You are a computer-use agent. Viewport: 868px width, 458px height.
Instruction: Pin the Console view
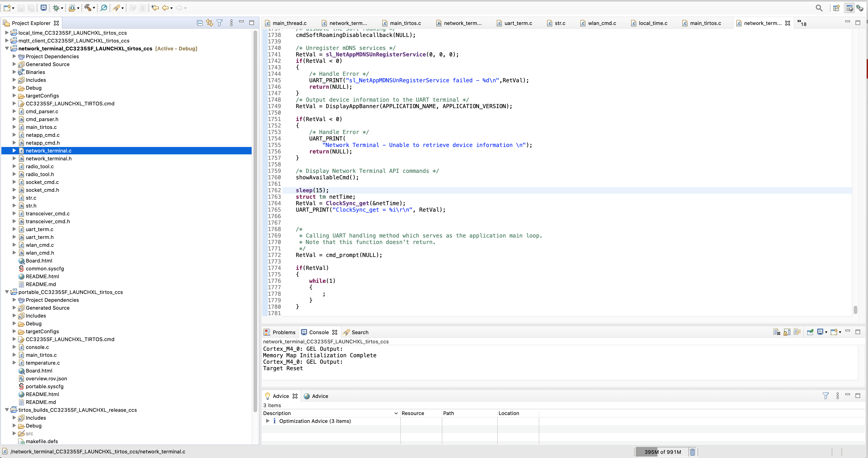810,332
